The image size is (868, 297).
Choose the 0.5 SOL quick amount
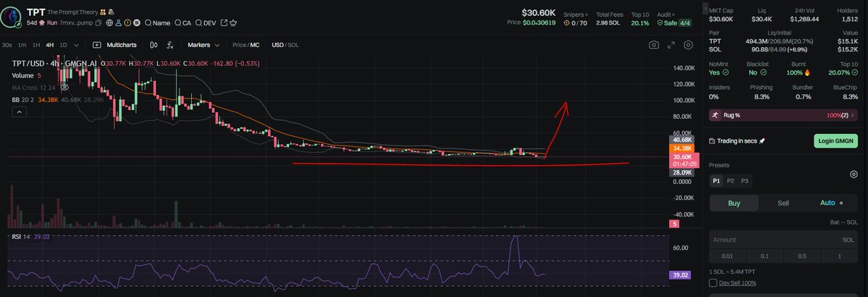(802, 256)
